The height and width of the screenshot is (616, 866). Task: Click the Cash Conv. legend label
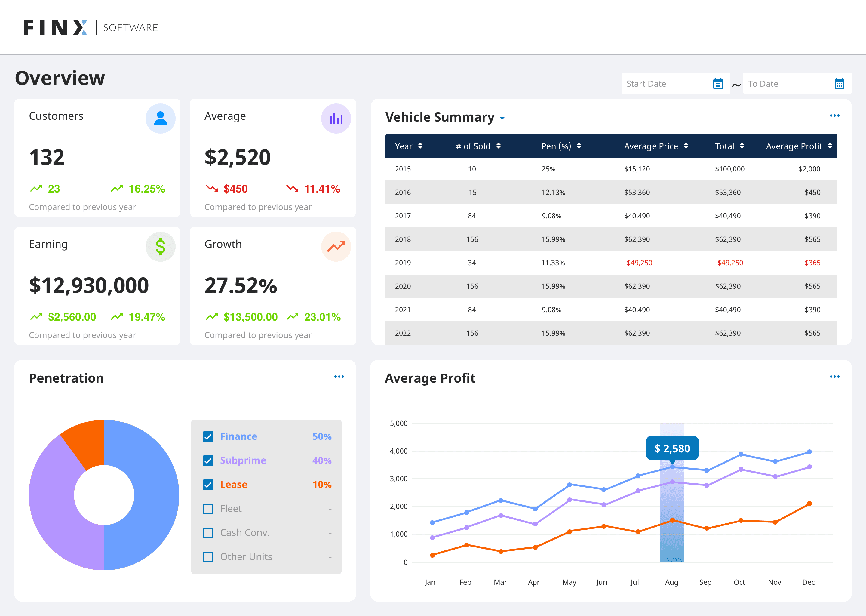tap(245, 533)
